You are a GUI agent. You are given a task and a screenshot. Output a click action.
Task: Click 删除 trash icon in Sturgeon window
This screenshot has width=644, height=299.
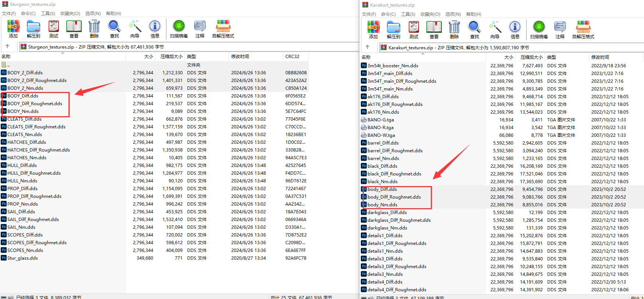point(94,29)
